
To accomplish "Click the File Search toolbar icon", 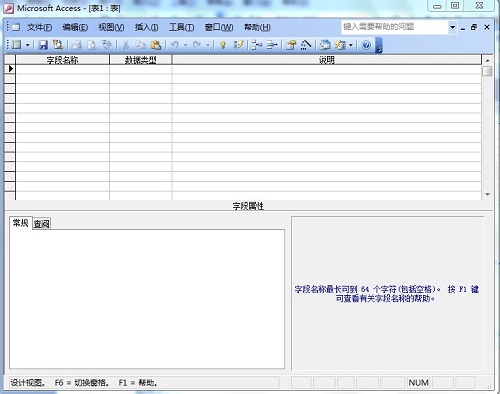I will 58,45.
